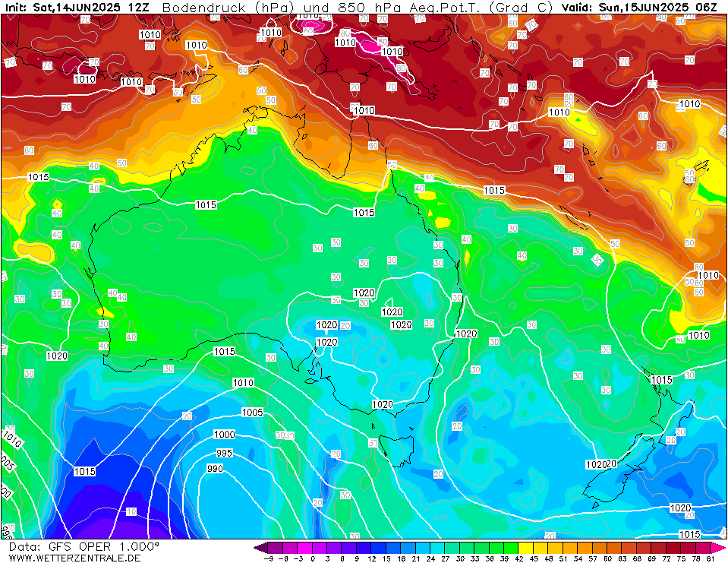Image resolution: width=728 pixels, height=563 pixels.
Task: Select the dark red swatch between 72 and 75
Action: click(673, 547)
